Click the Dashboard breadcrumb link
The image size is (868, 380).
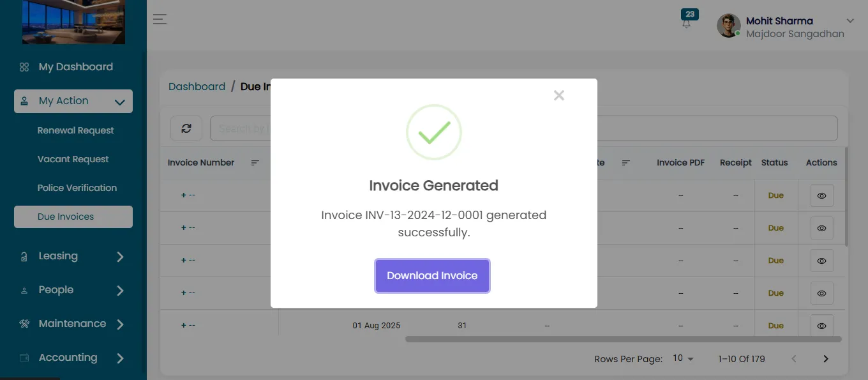click(197, 86)
